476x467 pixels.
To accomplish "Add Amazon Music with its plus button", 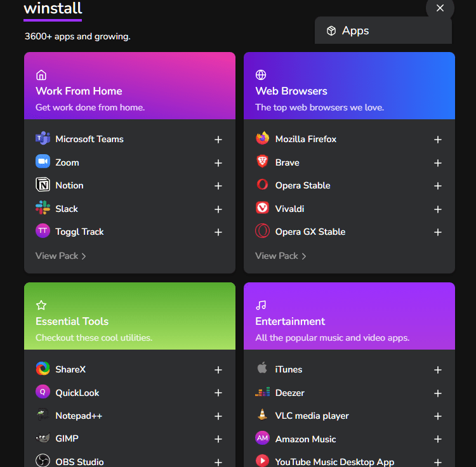I will point(437,439).
